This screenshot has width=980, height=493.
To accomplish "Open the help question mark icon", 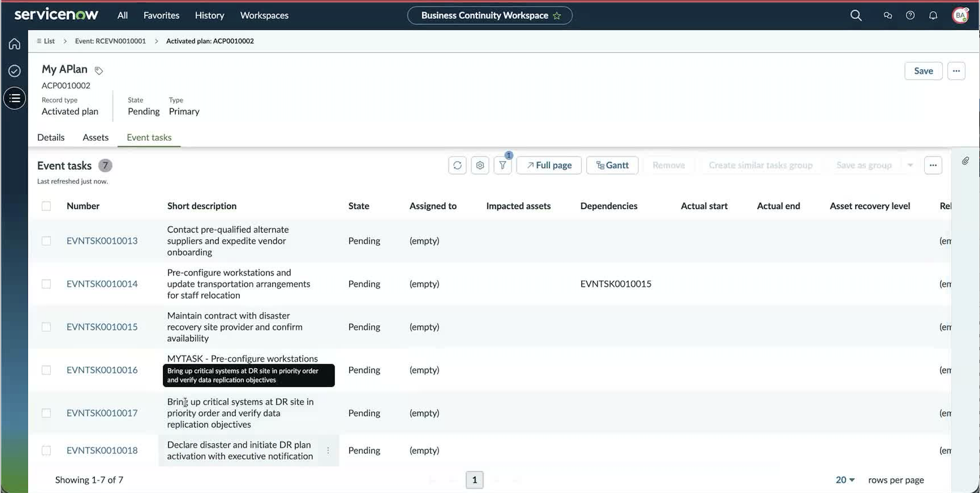I will pos(910,15).
